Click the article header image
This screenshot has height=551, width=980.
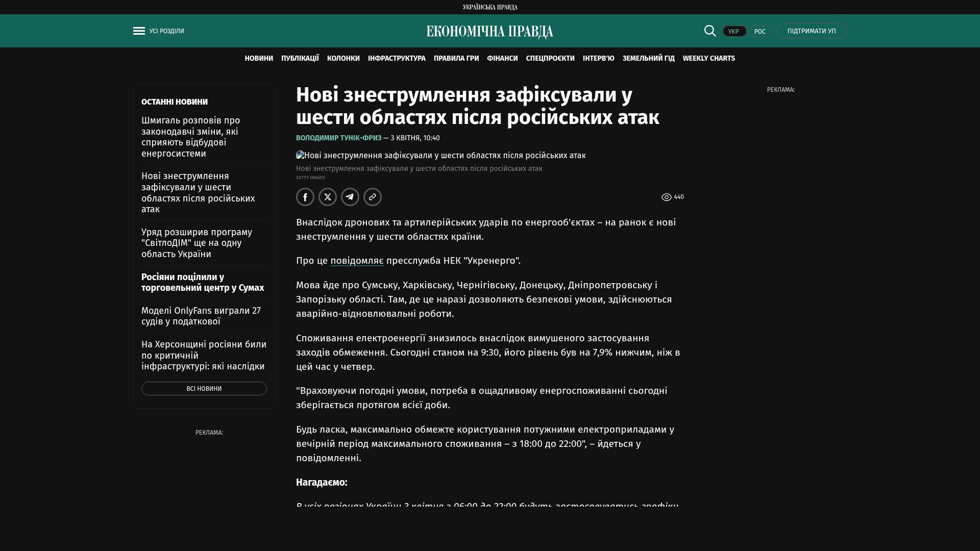coord(440,156)
